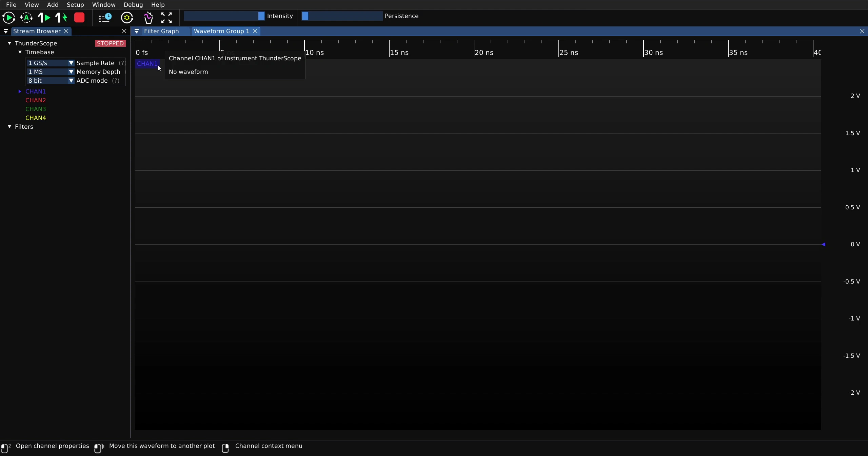Select CHAN3 in the stream browser
This screenshot has height=456, width=868.
[36, 109]
